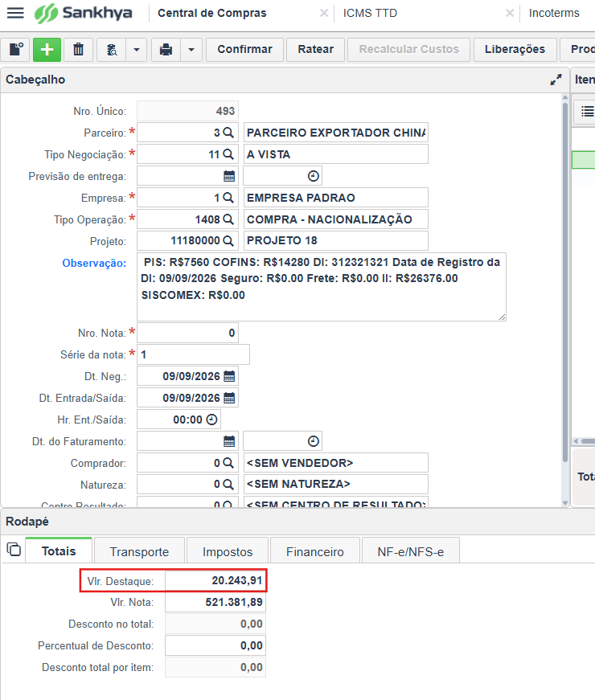Image resolution: width=595 pixels, height=700 pixels.
Task: Open the Hr. Ent./Saída clock picker
Action: pos(211,420)
